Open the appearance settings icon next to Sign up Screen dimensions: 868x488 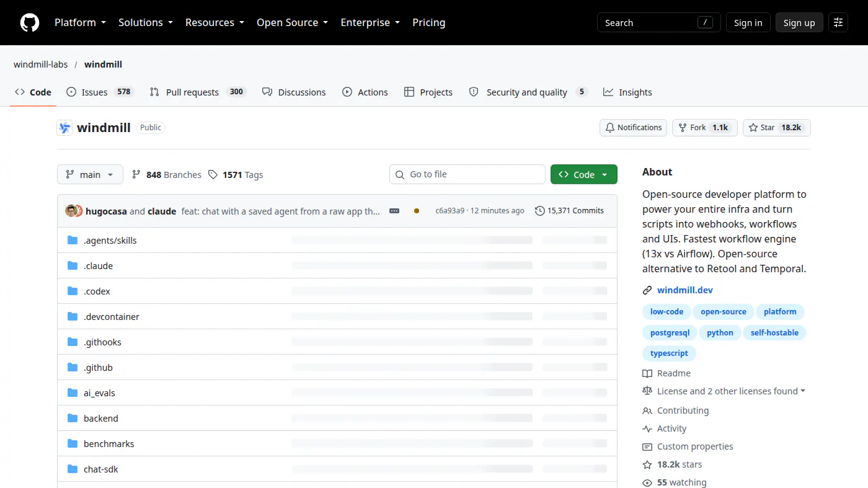coord(838,22)
